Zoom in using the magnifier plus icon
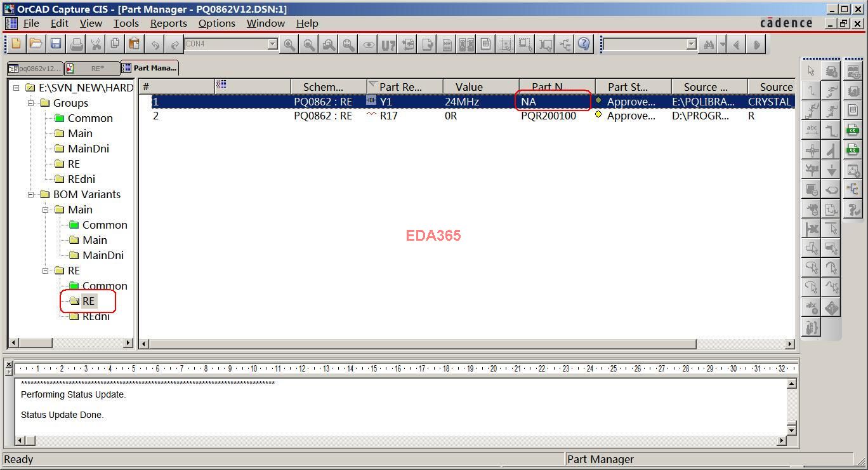Image resolution: width=868 pixels, height=470 pixels. click(x=289, y=44)
